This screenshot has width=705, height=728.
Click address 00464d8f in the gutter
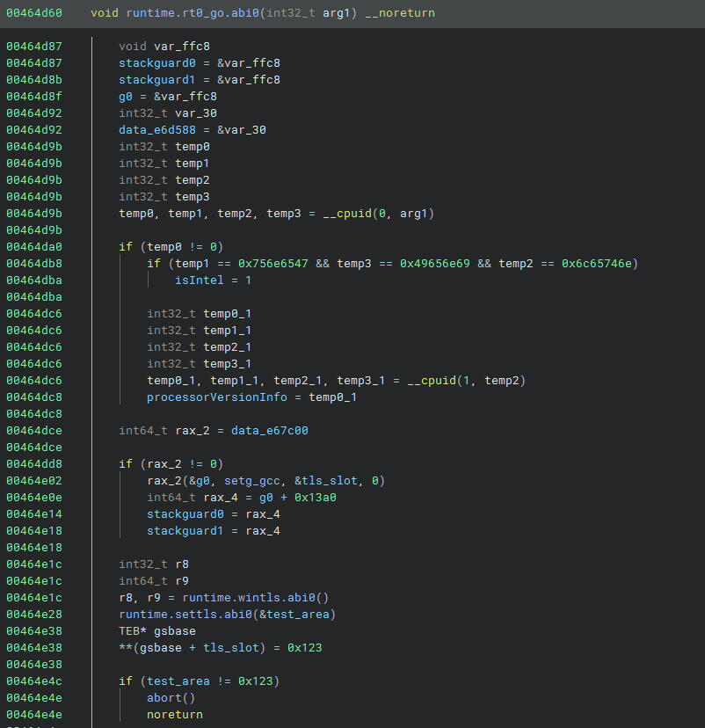pyautogui.click(x=34, y=97)
